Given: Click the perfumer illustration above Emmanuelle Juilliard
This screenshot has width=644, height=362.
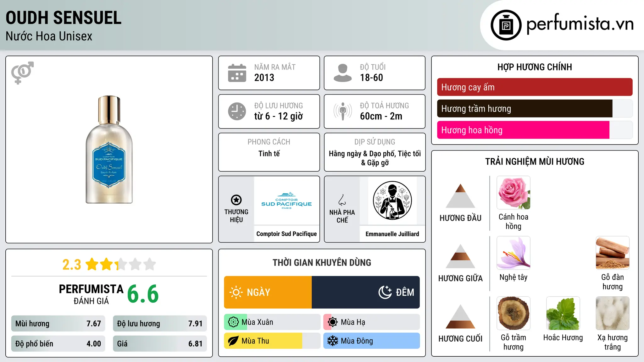Looking at the screenshot, I should 392,200.
